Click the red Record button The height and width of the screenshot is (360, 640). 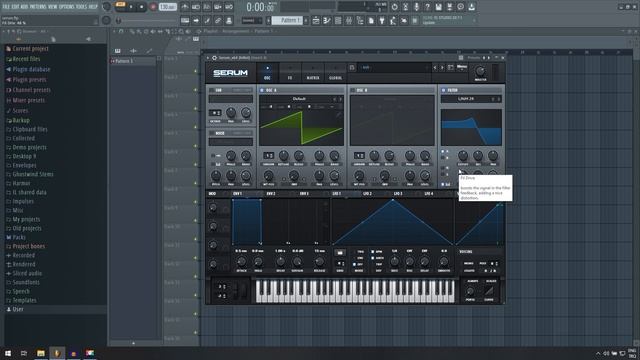click(x=153, y=7)
